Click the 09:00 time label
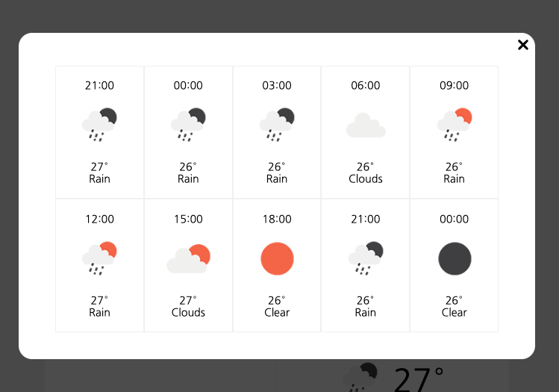Image resolution: width=559 pixels, height=392 pixels. 455,86
